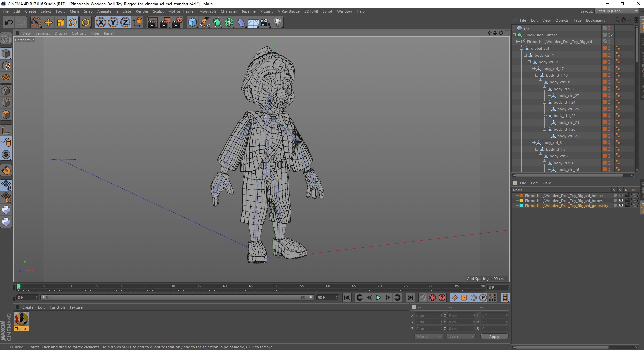Add Floor environment icon
Screen dimensions: 644x350
[x=253, y=23]
